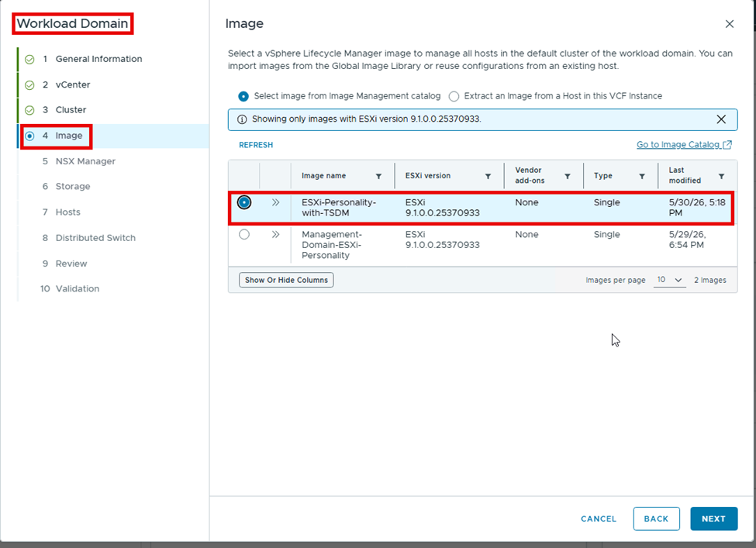Click the external link icon beside Image Catalog

point(727,145)
